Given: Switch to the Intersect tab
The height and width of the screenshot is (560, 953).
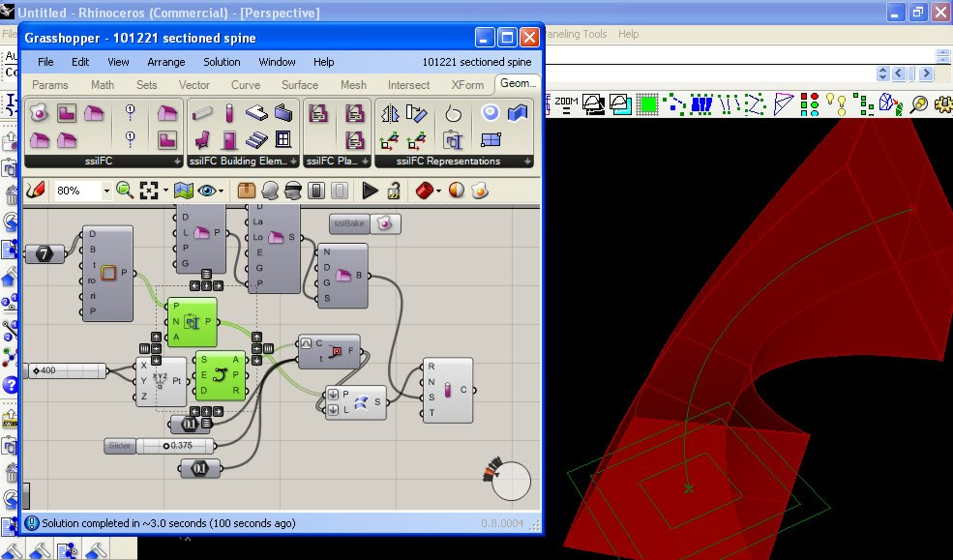Looking at the screenshot, I should [408, 85].
